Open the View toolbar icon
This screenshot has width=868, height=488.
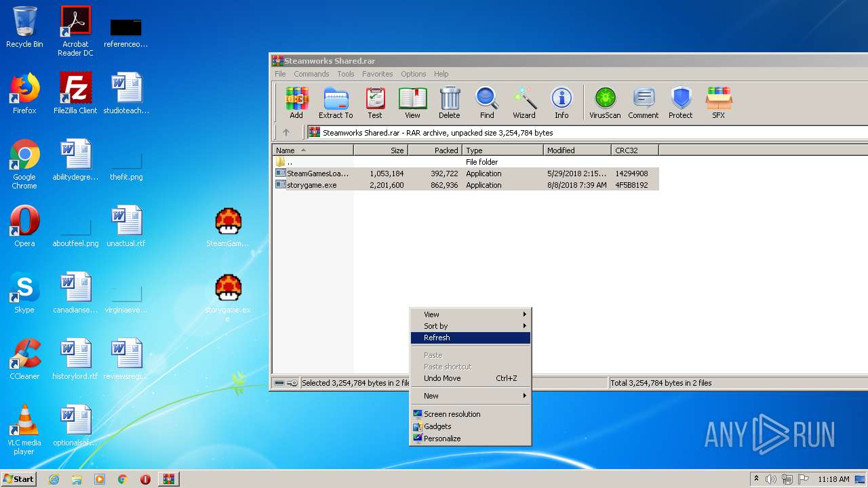(412, 103)
